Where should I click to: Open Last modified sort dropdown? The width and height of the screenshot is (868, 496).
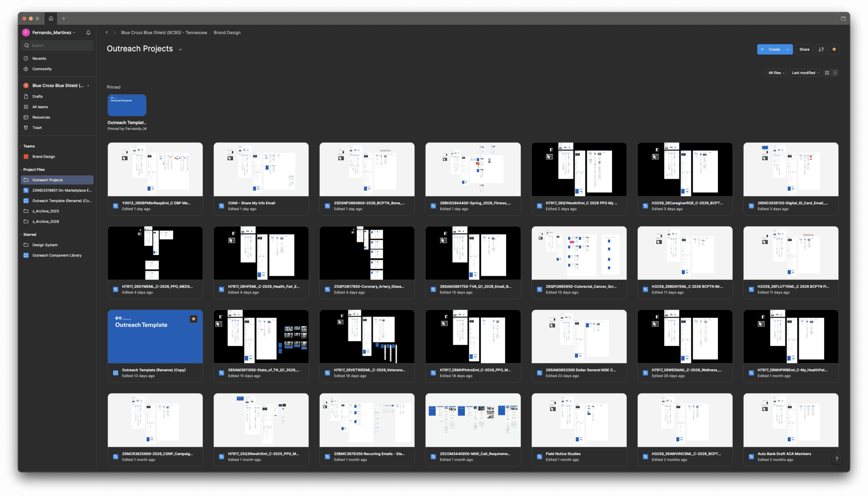(805, 73)
